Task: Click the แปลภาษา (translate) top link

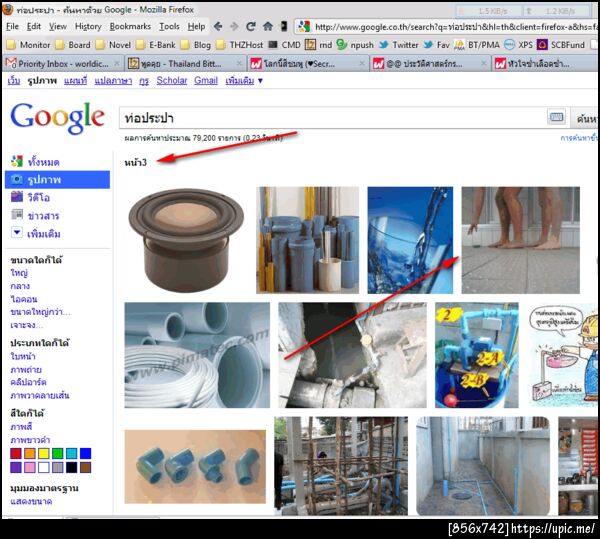Action: (113, 81)
